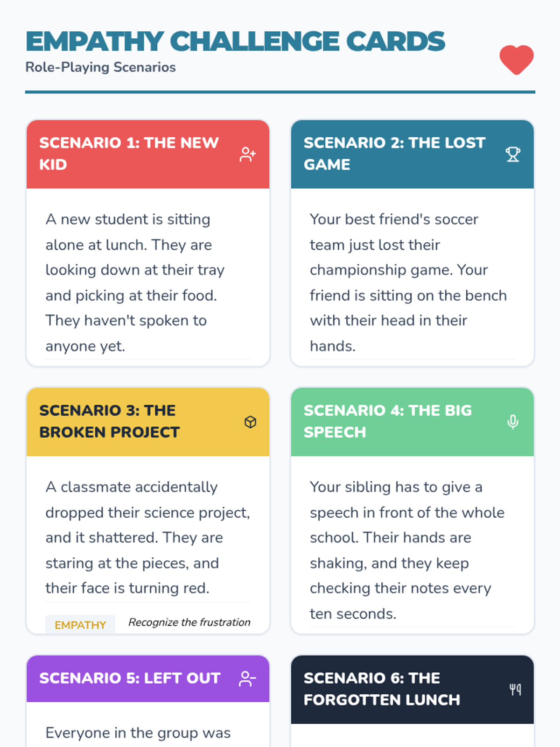Click the box icon on Scenario 3
Viewport: 560px width, 747px height.
click(x=250, y=422)
